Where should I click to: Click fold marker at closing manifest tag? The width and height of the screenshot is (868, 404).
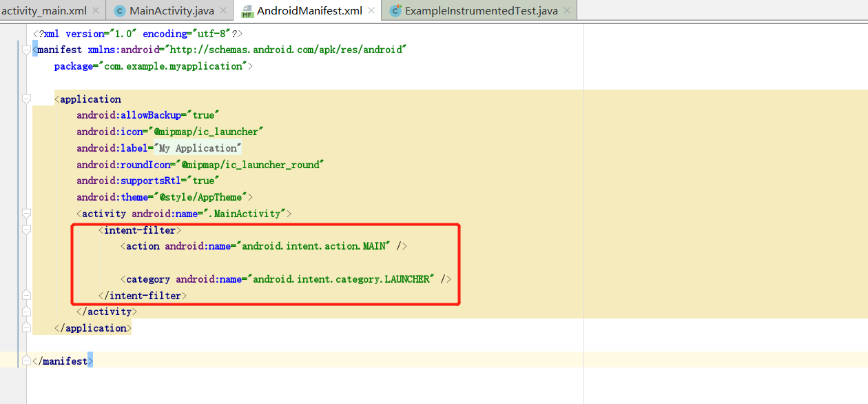tap(27, 361)
